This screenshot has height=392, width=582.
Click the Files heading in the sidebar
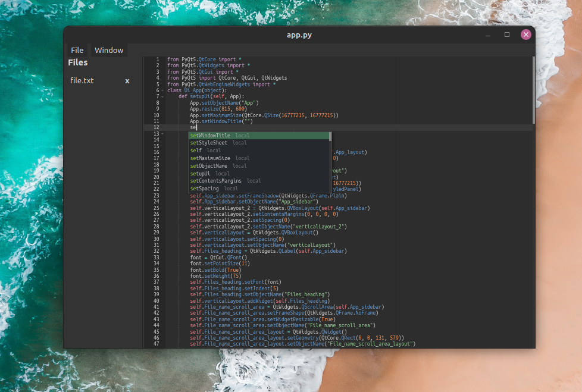click(77, 62)
